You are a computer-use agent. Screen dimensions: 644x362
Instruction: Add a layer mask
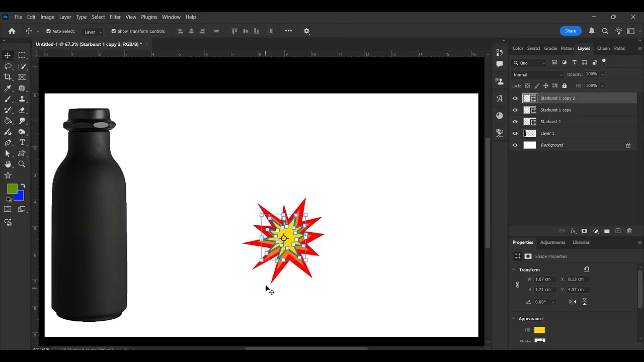pos(584,231)
